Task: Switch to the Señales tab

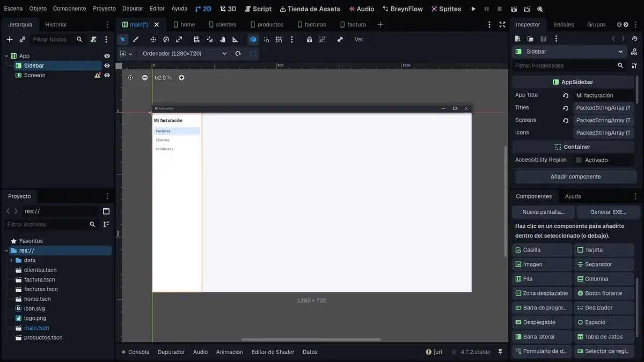Action: pyautogui.click(x=563, y=25)
